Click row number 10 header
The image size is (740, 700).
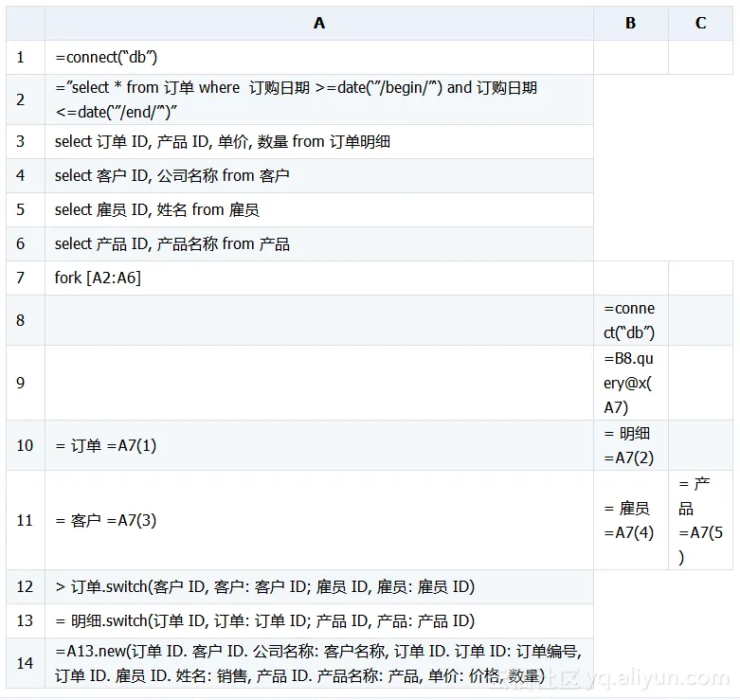click(x=26, y=445)
